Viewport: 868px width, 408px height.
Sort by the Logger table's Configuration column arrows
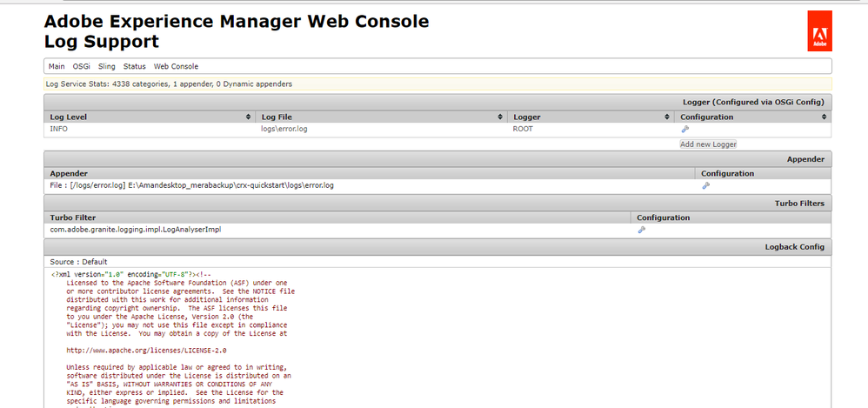tap(825, 117)
